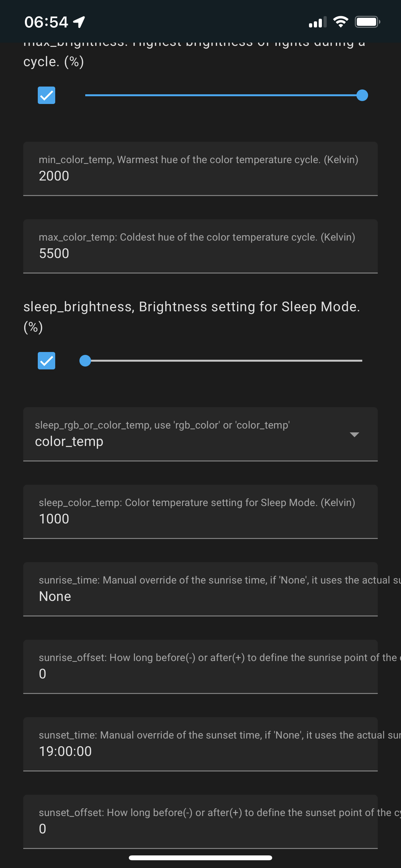
Task: Uncheck the sleep_brightness enable checkbox
Action: (x=46, y=361)
